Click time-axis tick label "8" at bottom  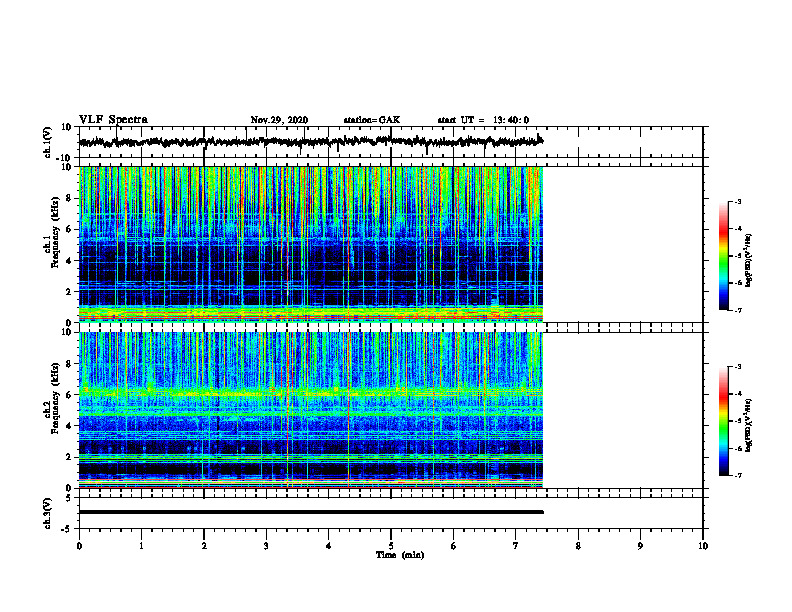(x=578, y=546)
